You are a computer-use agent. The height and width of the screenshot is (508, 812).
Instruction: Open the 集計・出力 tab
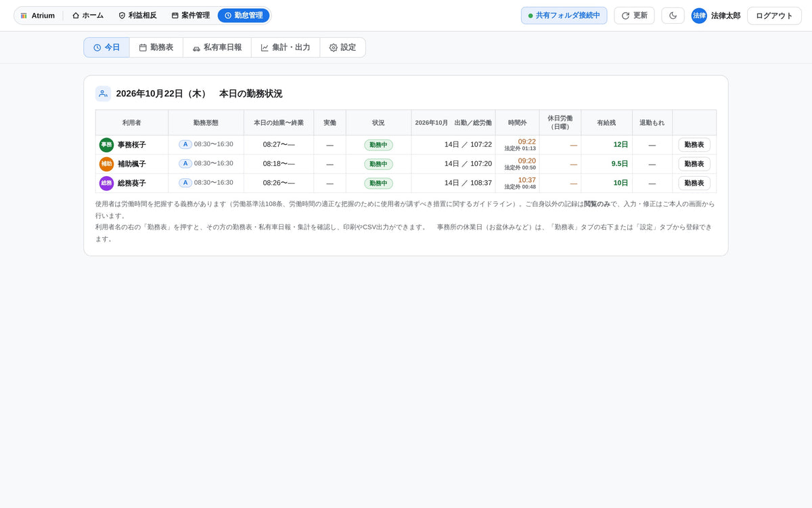(286, 47)
